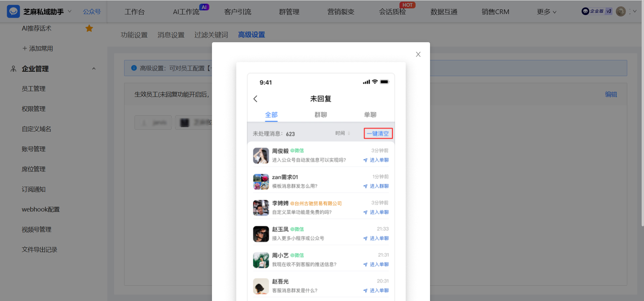Open 销售CRM menu
Viewport: 644px width, 301px height.
(495, 12)
